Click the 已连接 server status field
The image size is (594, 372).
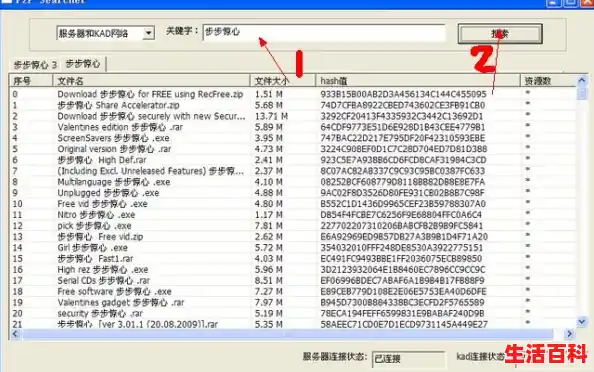point(409,358)
